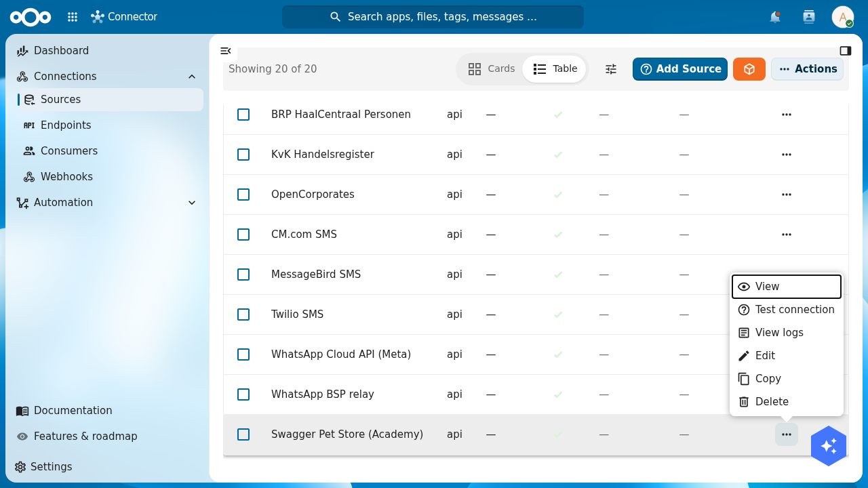The height and width of the screenshot is (488, 868).
Task: Open the AI assistant hexagon button
Action: click(829, 446)
